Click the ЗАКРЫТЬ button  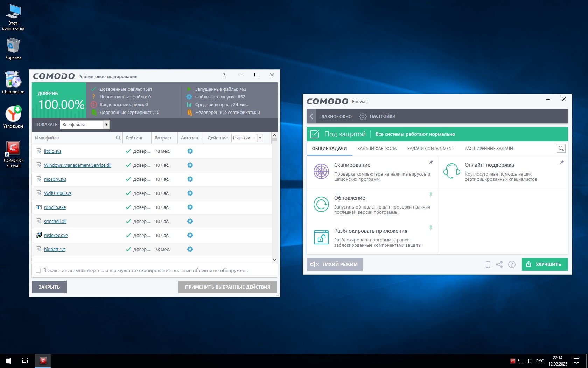(49, 287)
